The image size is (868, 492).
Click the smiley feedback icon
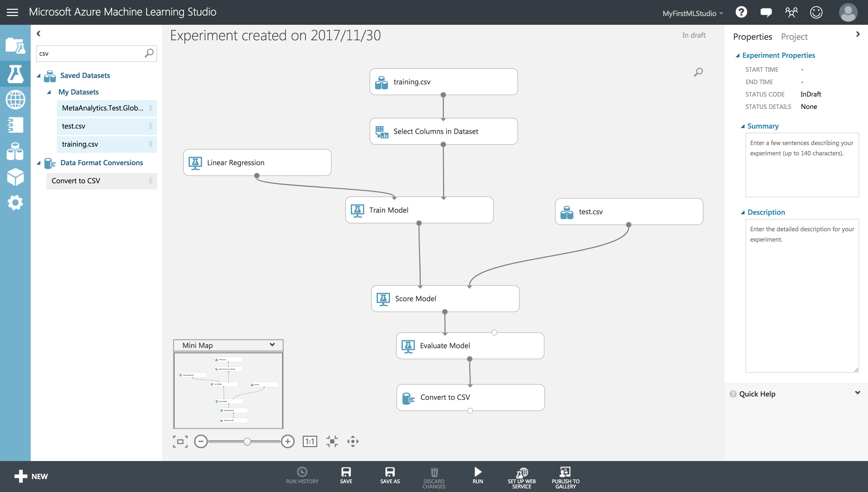(x=816, y=12)
